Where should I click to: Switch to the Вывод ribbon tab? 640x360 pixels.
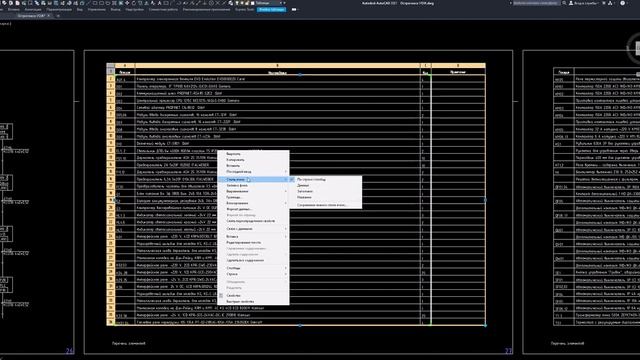click(116, 9)
